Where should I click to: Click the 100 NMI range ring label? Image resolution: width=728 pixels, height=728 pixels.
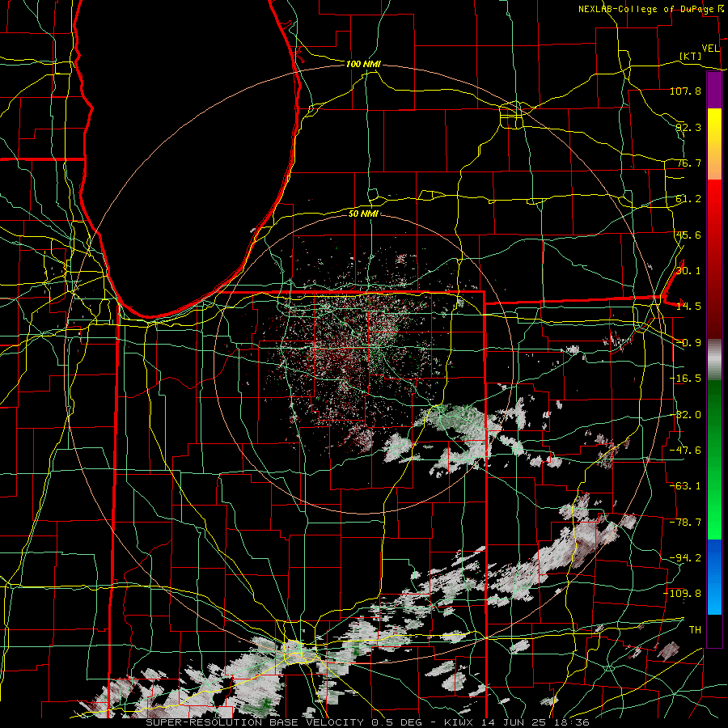(x=363, y=64)
